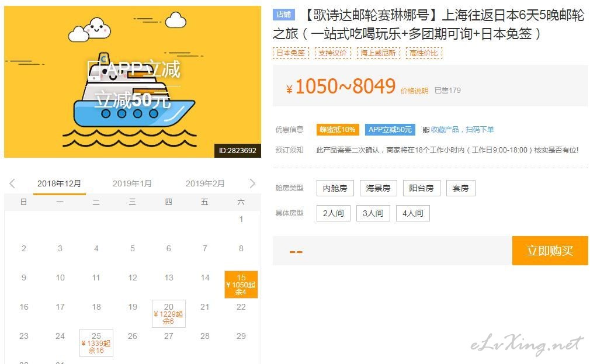Select the 2人间 room option

point(334,213)
